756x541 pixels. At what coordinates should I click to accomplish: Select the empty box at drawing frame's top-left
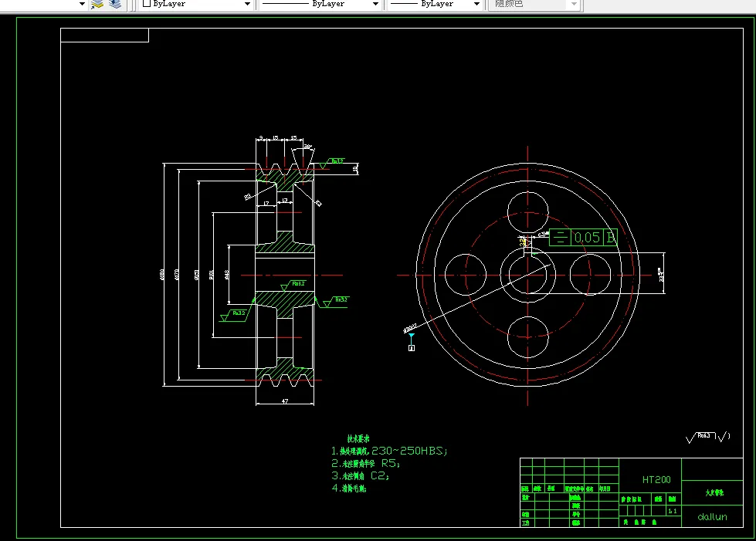[104, 36]
